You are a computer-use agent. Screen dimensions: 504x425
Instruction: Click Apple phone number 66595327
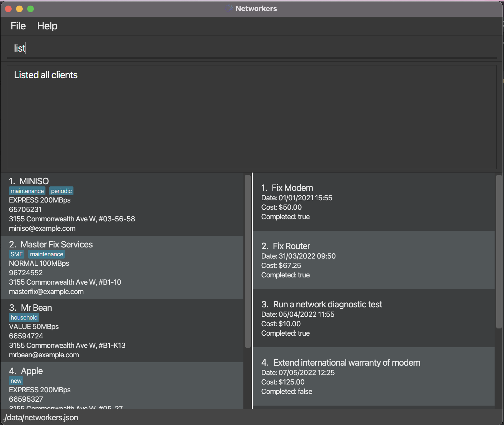pyautogui.click(x=26, y=399)
